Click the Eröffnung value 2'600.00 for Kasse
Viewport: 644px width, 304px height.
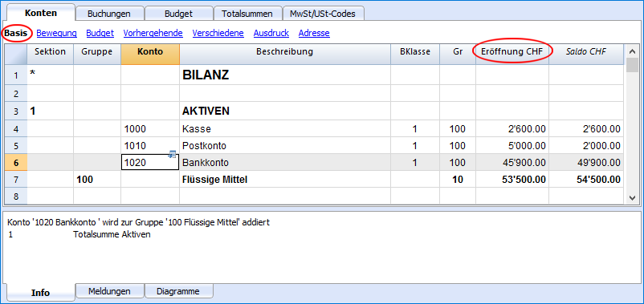(512, 129)
